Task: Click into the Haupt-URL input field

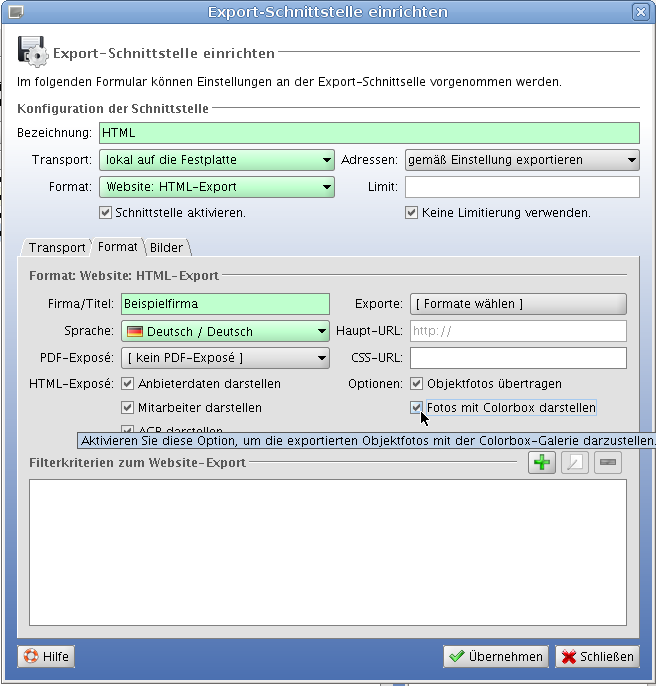Action: 518,332
